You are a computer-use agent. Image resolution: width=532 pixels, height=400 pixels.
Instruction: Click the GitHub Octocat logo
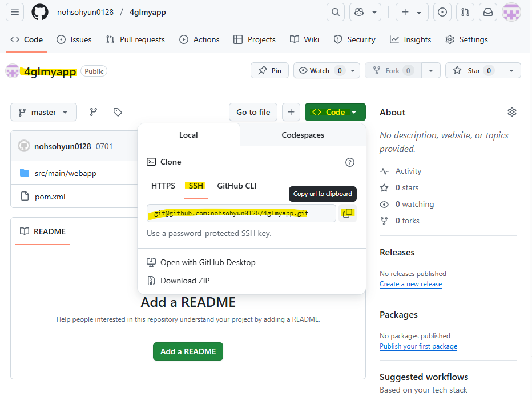[x=40, y=12]
